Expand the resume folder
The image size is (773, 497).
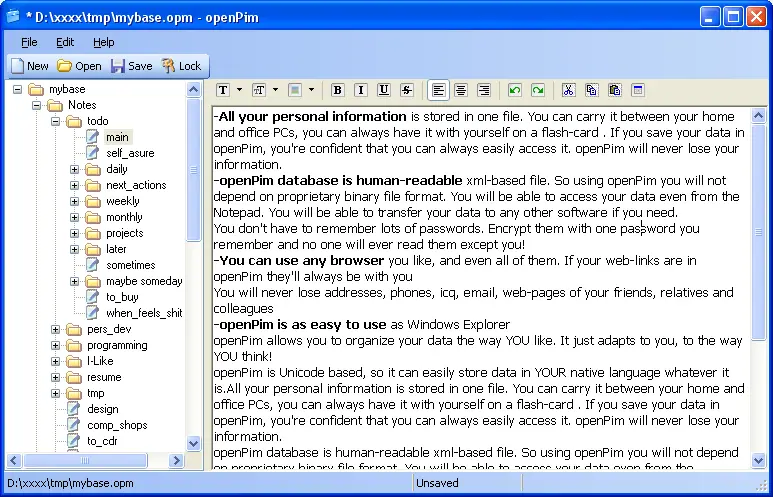56,378
